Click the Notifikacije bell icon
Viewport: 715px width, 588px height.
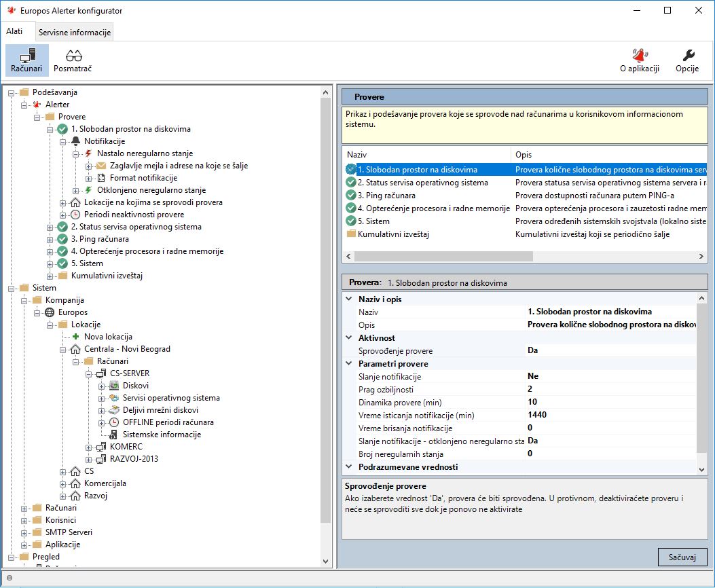pos(75,141)
